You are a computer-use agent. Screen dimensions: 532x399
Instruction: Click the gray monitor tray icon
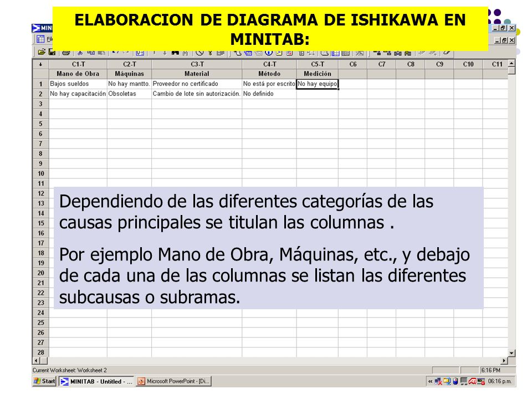click(x=464, y=381)
